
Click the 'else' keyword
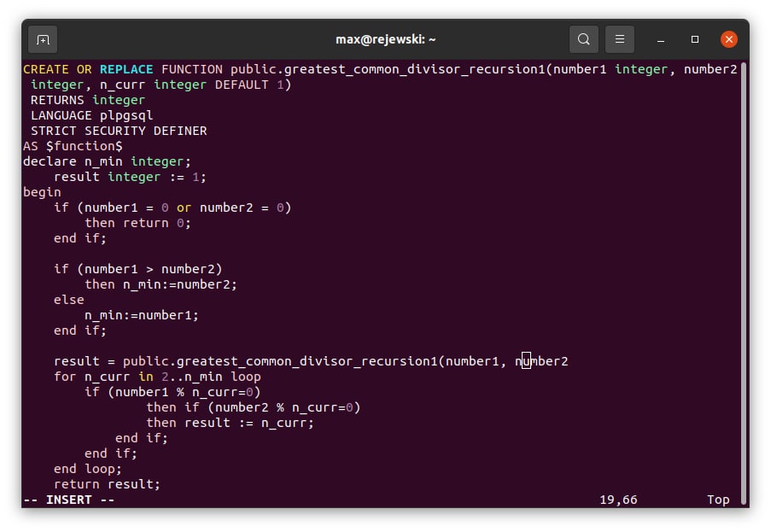tap(69, 300)
